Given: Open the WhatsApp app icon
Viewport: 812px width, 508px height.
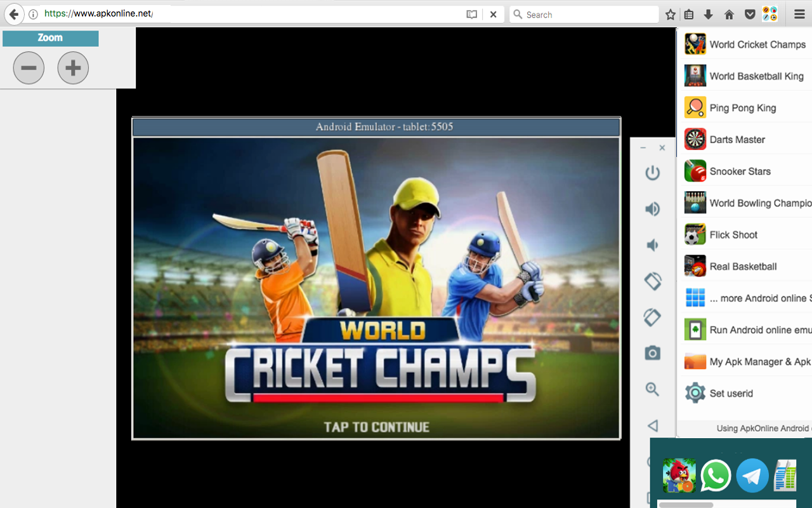Looking at the screenshot, I should point(716,476).
